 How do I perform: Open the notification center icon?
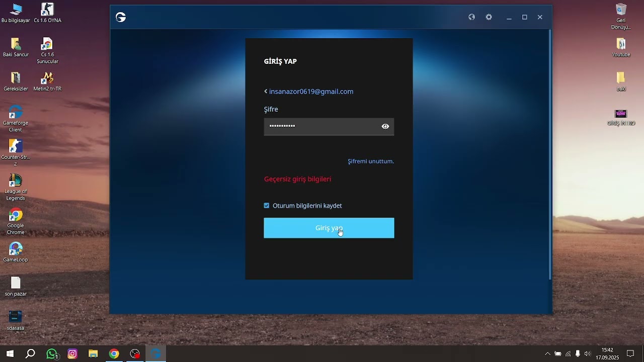tap(630, 354)
